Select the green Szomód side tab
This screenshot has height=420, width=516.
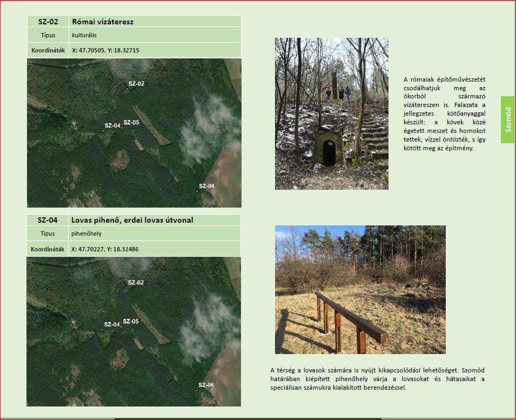508,120
